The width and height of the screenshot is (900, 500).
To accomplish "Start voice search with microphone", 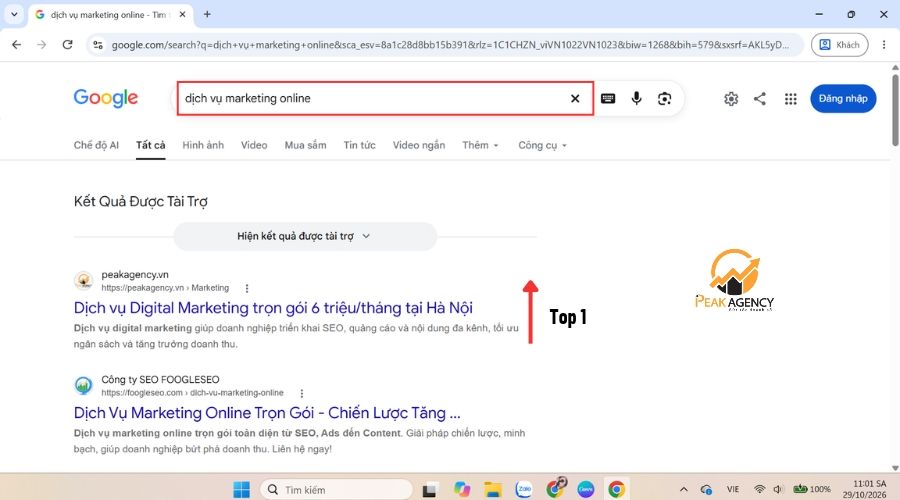I will tap(636, 99).
